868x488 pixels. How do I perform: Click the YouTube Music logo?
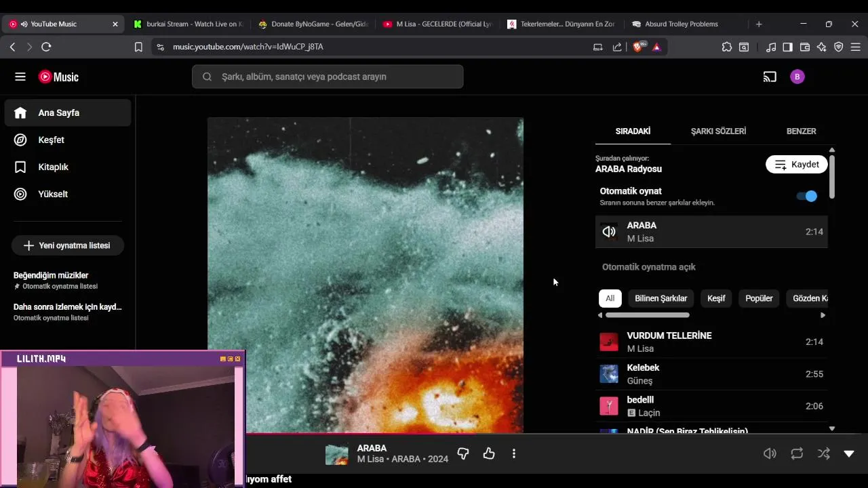[58, 77]
